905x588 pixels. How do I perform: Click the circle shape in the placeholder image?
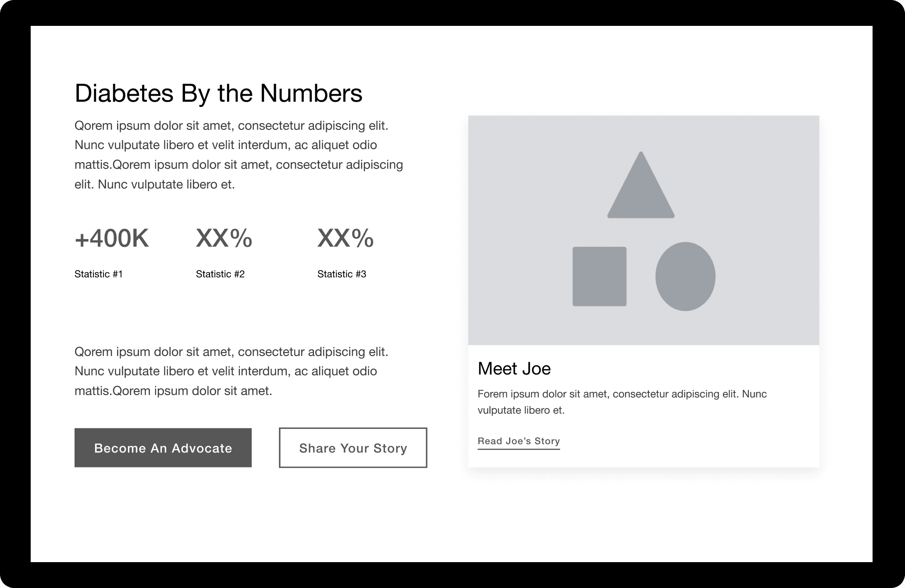tap(685, 276)
